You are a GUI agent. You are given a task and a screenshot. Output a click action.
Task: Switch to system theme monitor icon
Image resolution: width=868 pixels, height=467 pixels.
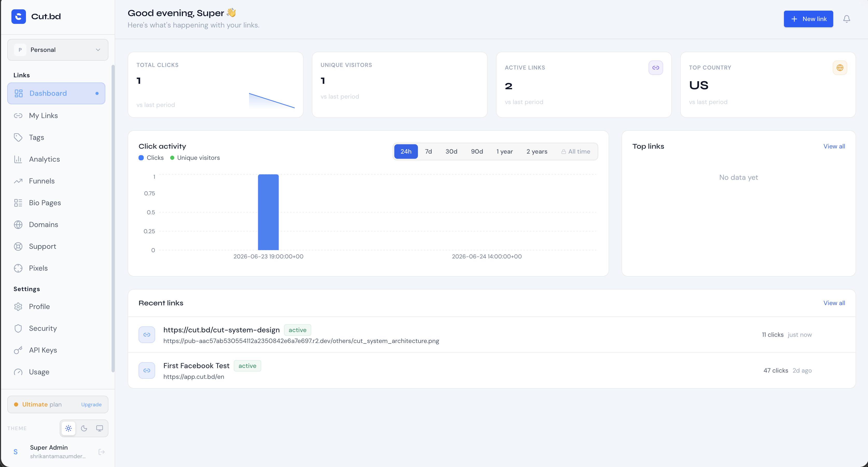pos(99,428)
